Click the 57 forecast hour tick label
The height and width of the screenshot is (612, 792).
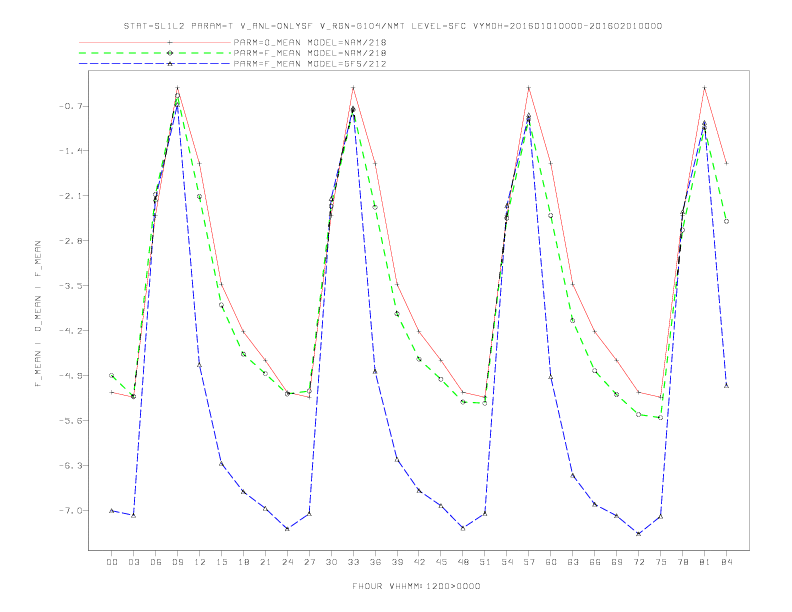[x=529, y=562]
